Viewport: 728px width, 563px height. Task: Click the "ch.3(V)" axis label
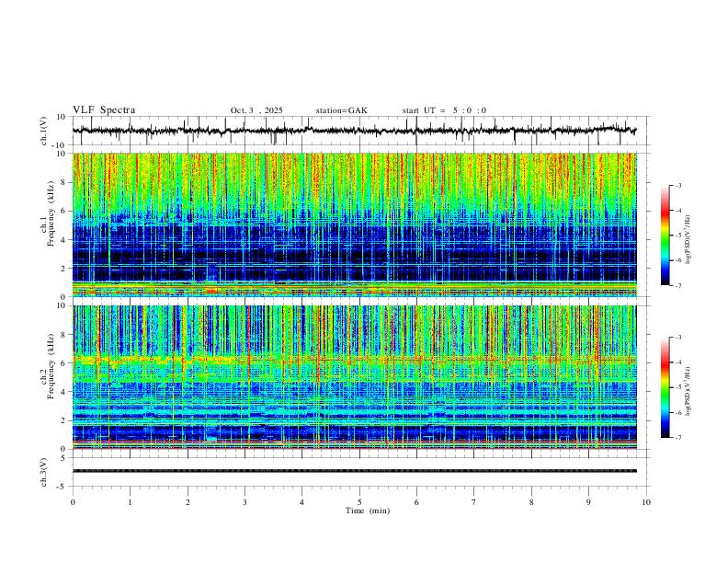(x=44, y=472)
